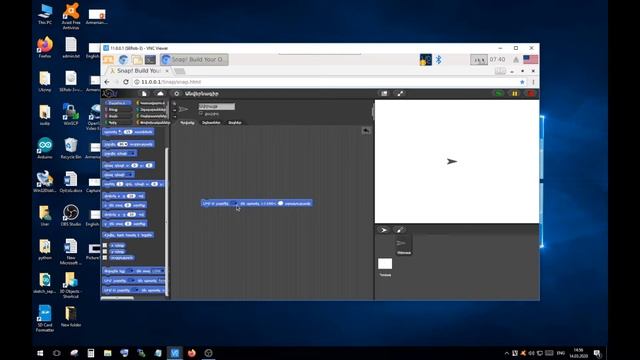Click the undo drop arrow in scripting area
This screenshot has height=360, width=640.
click(x=366, y=130)
